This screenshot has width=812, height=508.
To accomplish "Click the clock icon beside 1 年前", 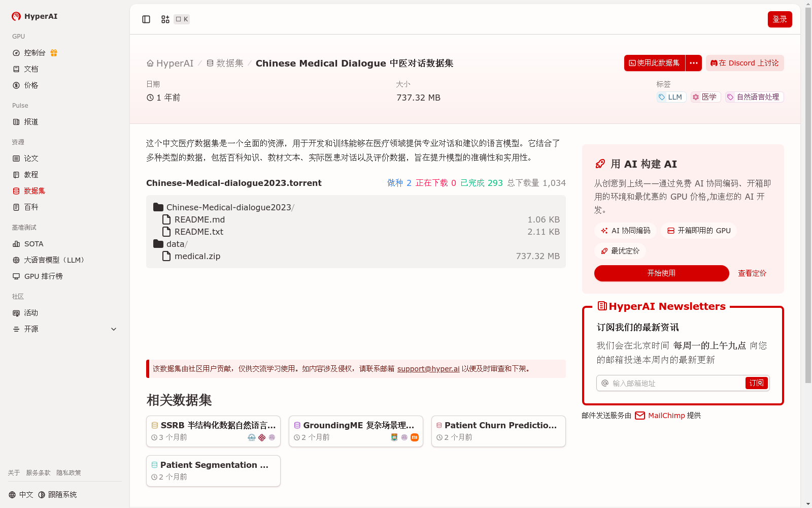I will pyautogui.click(x=150, y=98).
